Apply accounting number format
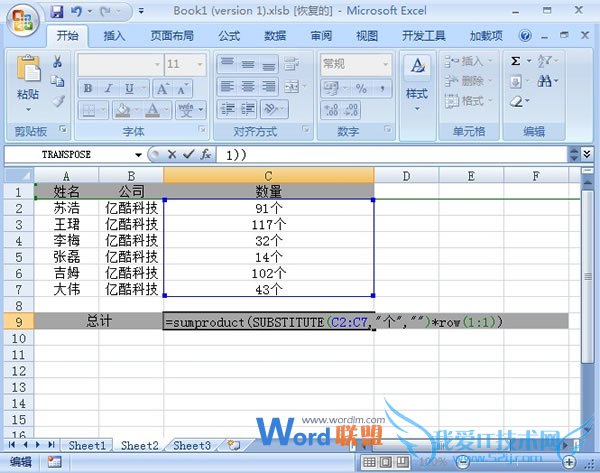The image size is (600, 473). (x=331, y=89)
